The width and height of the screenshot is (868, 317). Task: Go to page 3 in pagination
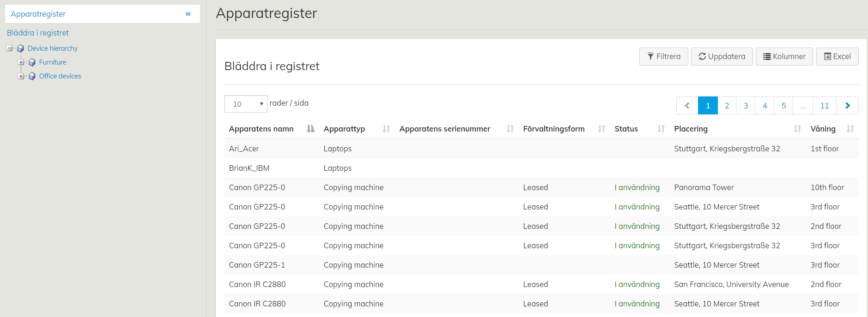click(746, 106)
